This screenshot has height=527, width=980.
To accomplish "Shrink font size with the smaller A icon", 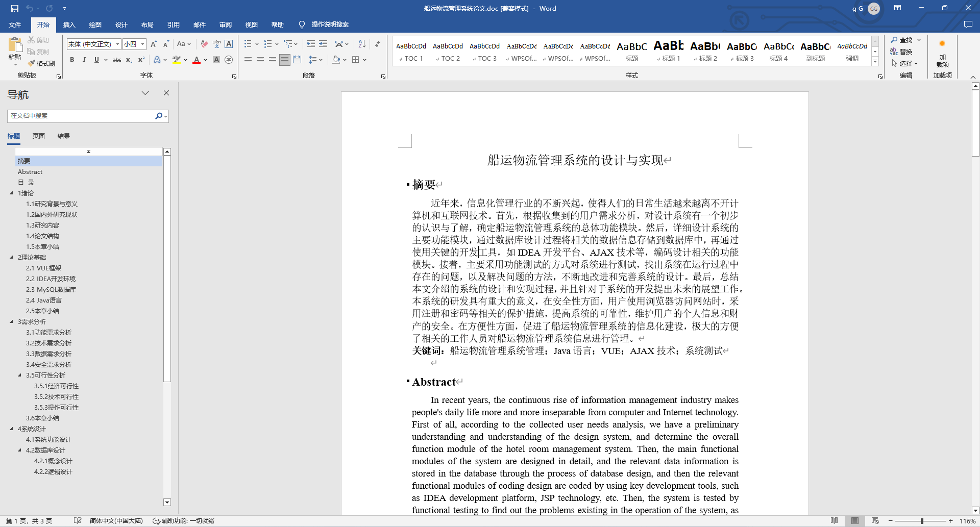I will click(x=166, y=44).
